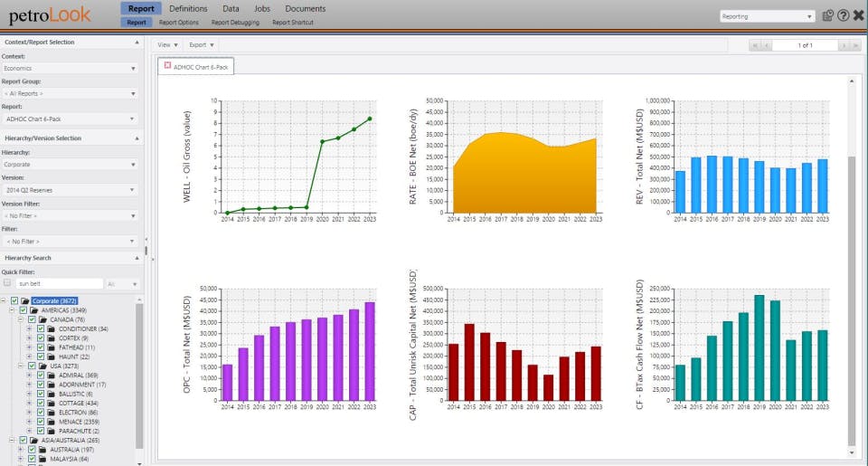Select the Report Options submenu item

point(178,23)
